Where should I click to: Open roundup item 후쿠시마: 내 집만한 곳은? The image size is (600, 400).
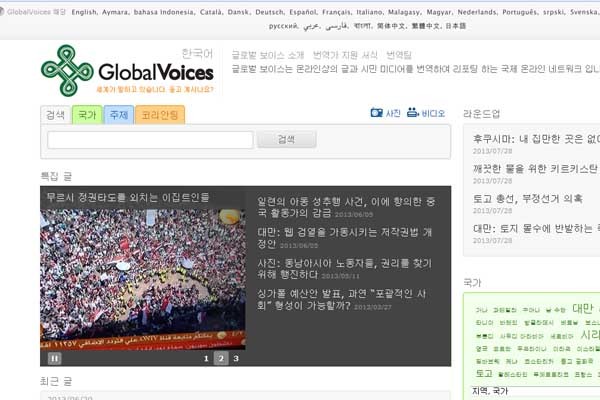tap(536, 139)
